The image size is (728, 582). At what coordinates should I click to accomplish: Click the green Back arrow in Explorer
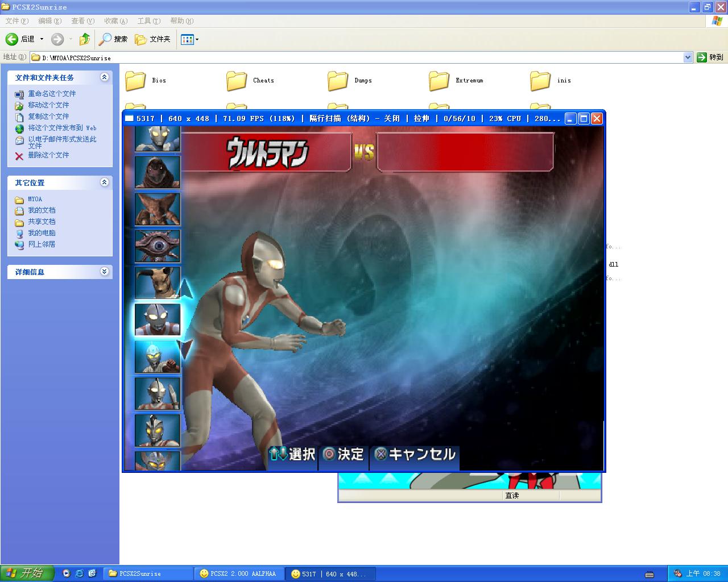(x=12, y=39)
